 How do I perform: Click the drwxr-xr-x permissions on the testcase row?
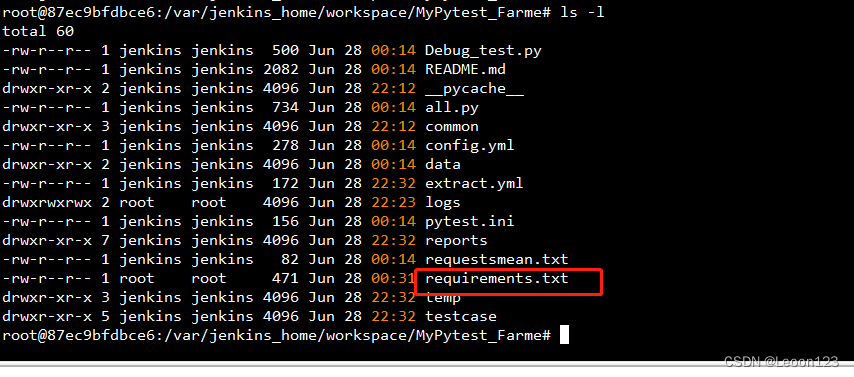(47, 317)
